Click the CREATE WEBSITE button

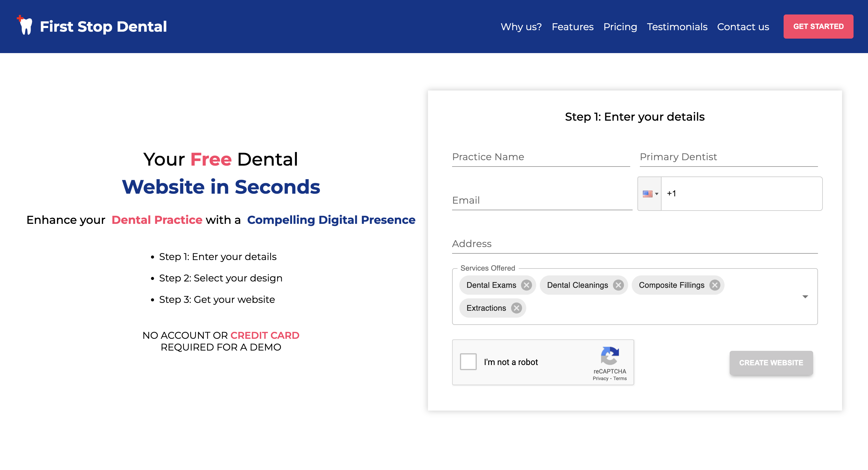pos(771,363)
